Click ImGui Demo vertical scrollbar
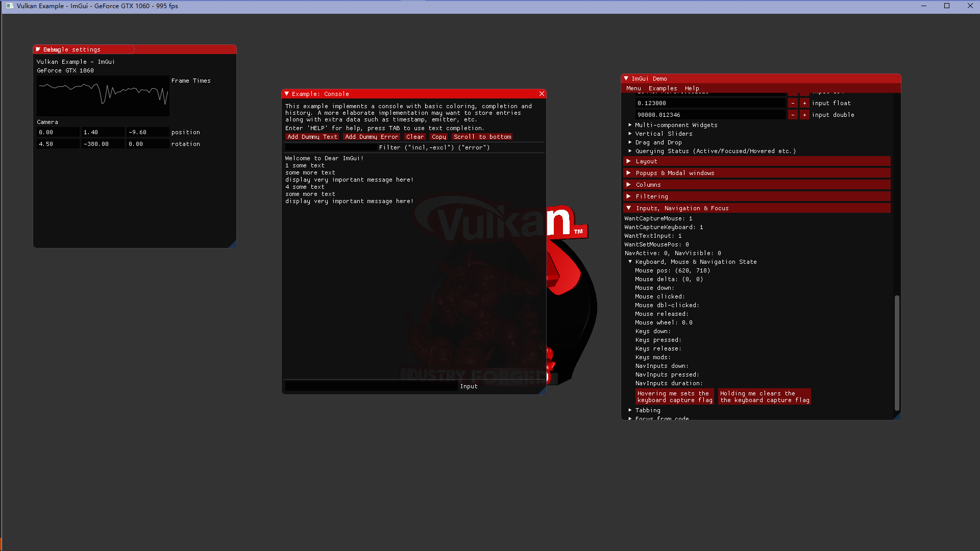The image size is (980, 551). point(897,353)
